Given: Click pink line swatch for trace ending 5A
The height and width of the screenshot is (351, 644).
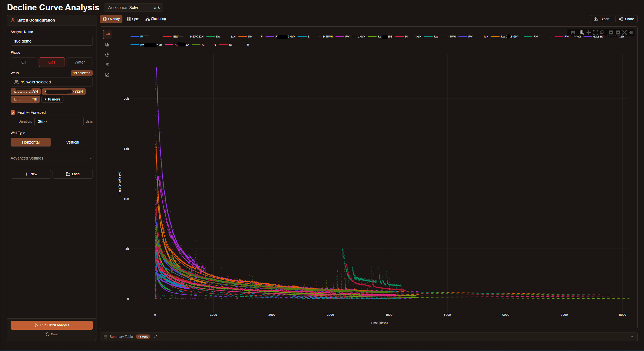Looking at the screenshot, I should [x=169, y=45].
